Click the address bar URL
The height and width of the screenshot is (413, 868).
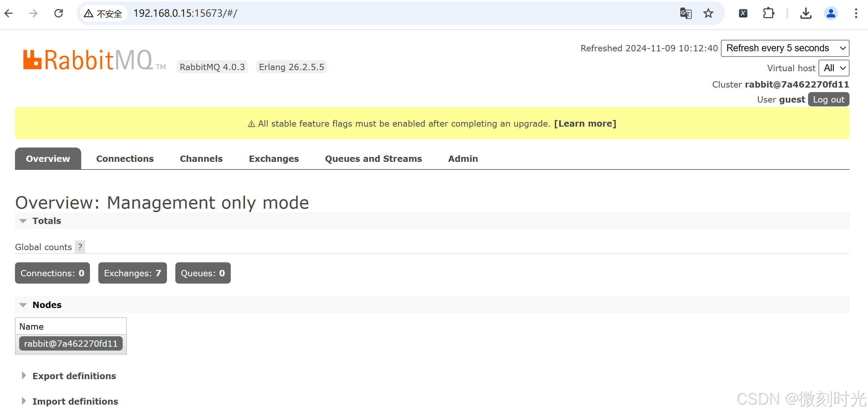(x=185, y=13)
